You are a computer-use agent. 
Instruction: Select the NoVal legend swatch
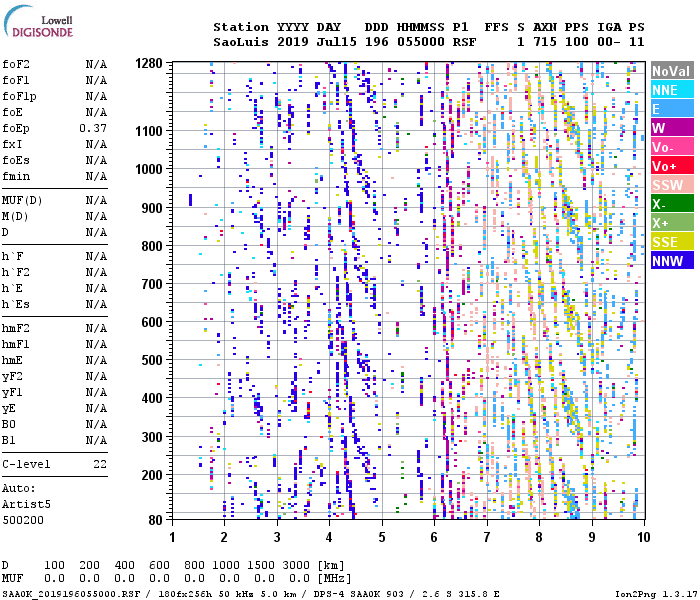coord(672,71)
